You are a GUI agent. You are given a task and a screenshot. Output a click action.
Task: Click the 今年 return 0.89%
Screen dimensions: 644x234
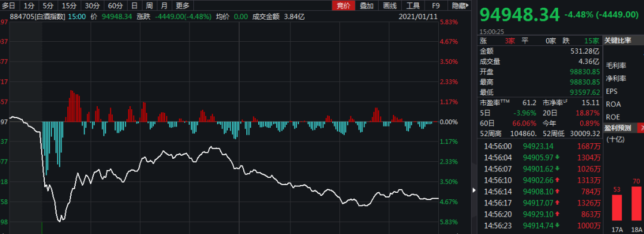pyautogui.click(x=590, y=124)
